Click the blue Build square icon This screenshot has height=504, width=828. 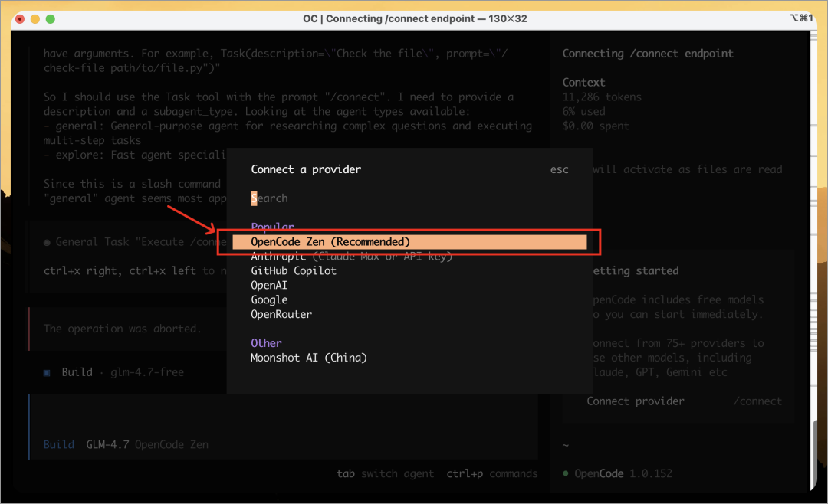click(x=47, y=372)
